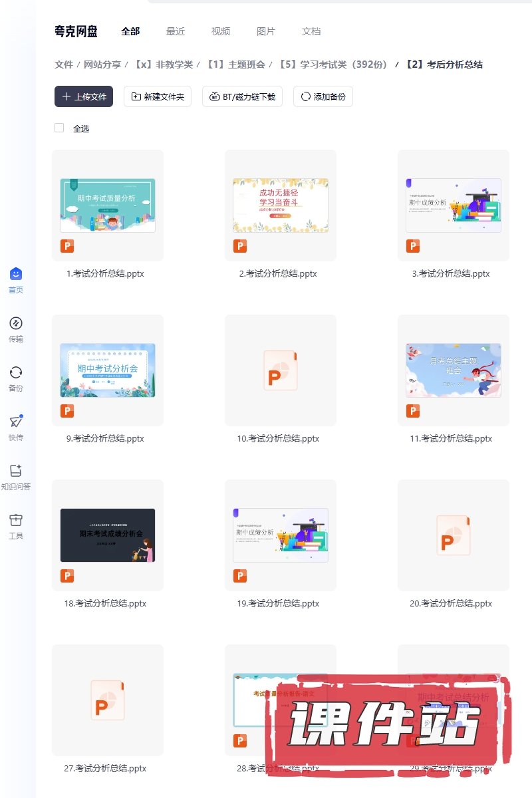Screen dimensions: 532x798
Task: Go to 网站分享 in the breadcrumb
Action: [102, 65]
